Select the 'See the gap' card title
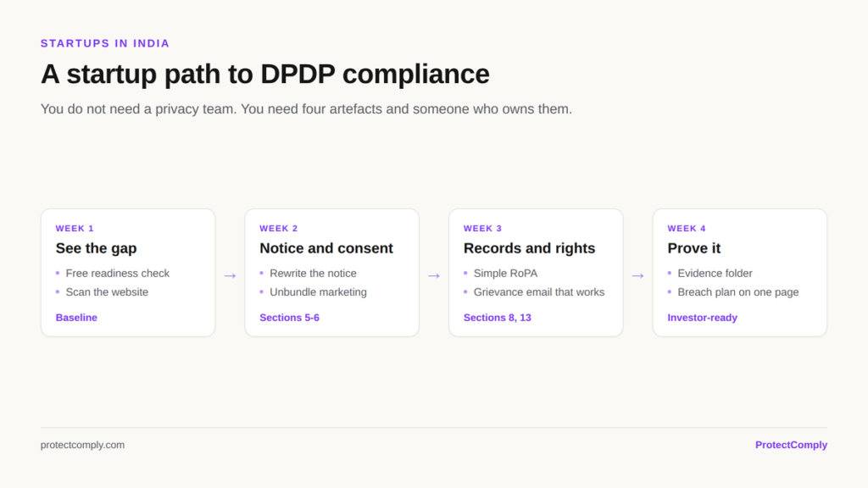 click(x=97, y=248)
